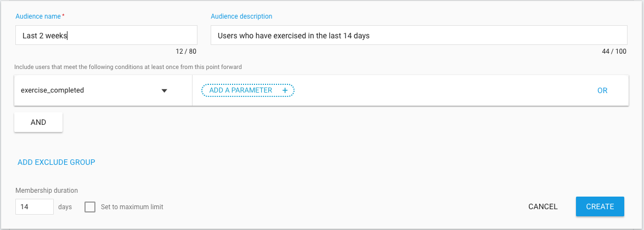644x230 pixels.
Task: Click the 'Audience description' field label
Action: tap(241, 16)
